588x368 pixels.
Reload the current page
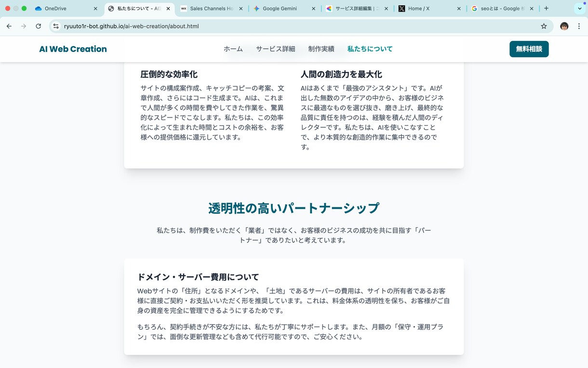pyautogui.click(x=39, y=26)
